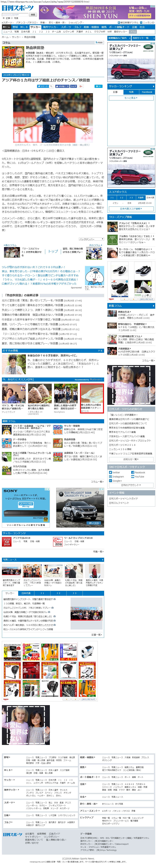Click もっと見る in ranking panel
The image size is (157, 868).
131,98
